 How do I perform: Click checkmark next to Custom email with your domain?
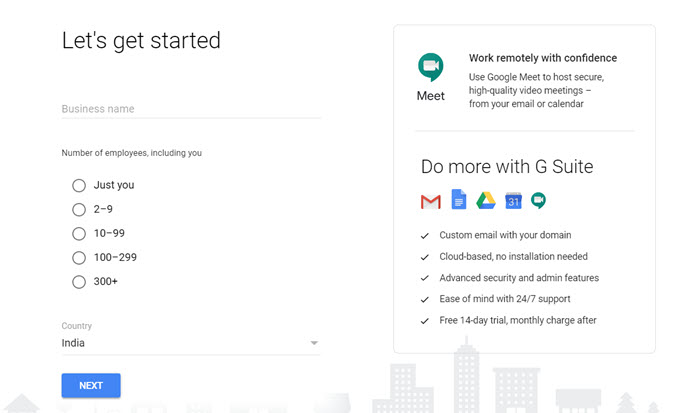[x=425, y=236]
